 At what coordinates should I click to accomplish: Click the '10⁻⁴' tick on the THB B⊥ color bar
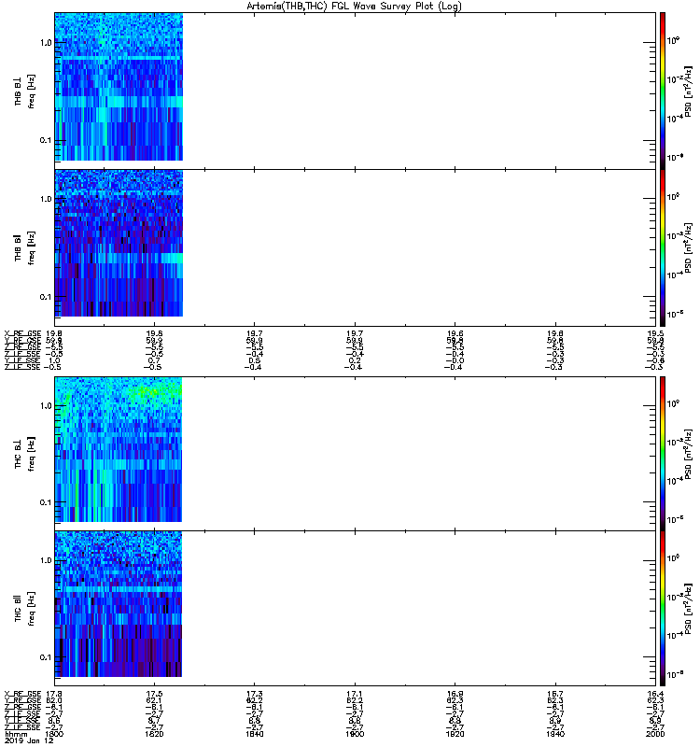(675, 119)
